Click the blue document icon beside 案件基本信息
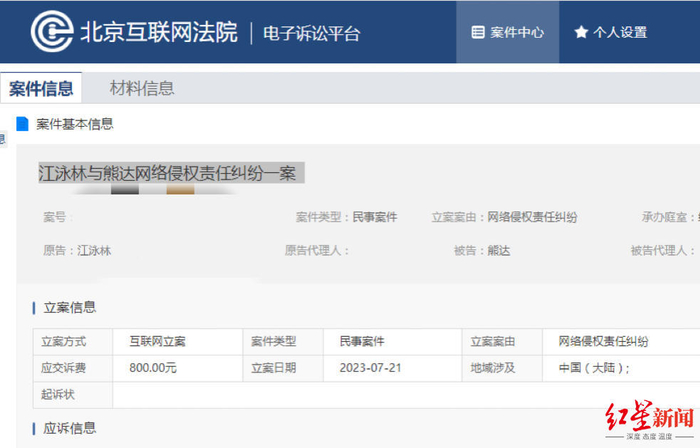This screenshot has width=700, height=448. [22, 124]
